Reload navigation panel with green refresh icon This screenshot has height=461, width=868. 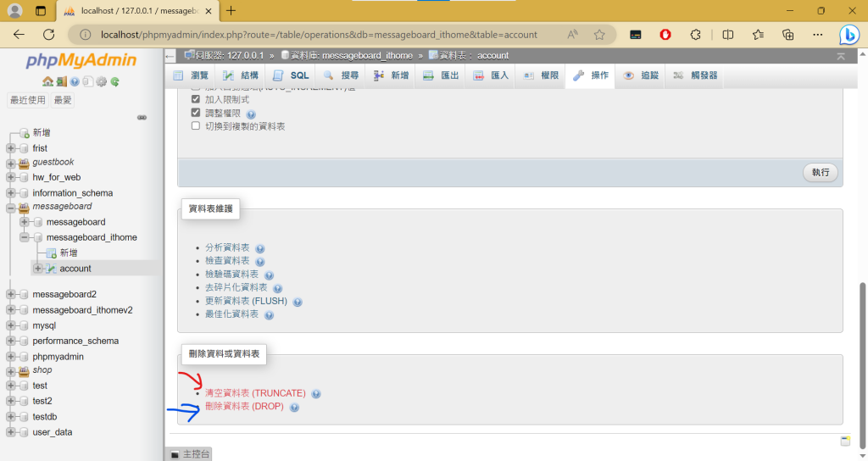[114, 82]
